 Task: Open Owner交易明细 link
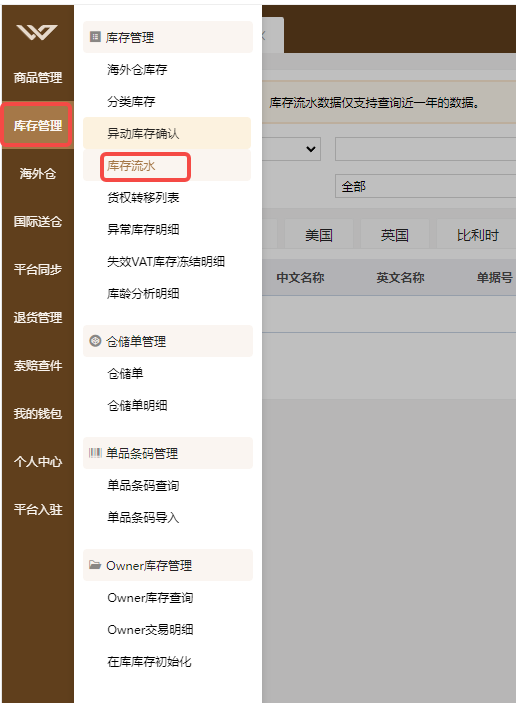(x=150, y=630)
